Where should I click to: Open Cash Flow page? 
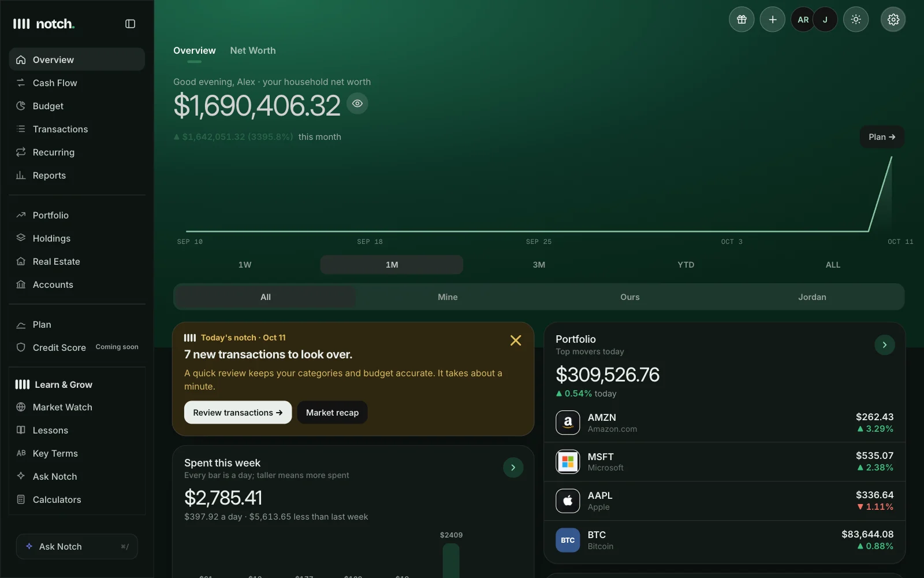pyautogui.click(x=77, y=83)
